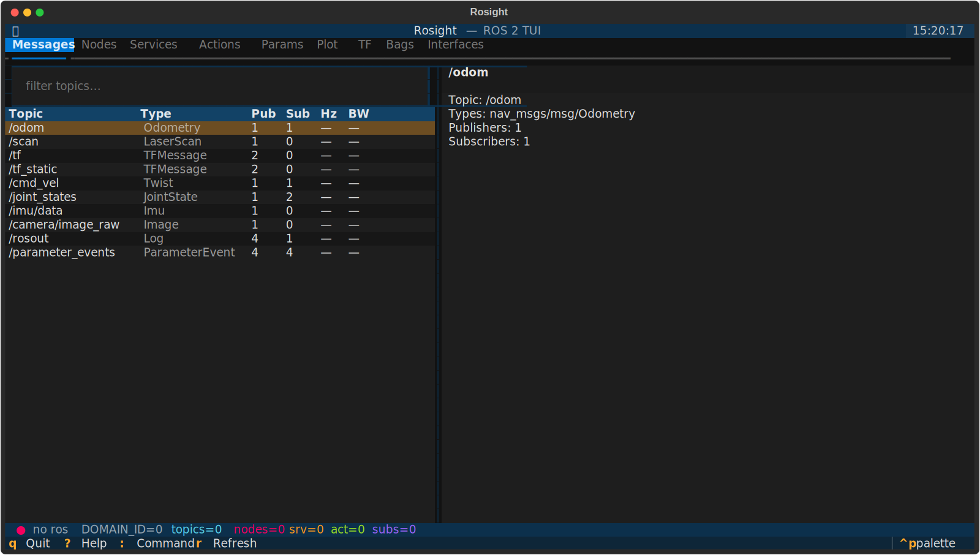Select the /cmd_vel topic row
This screenshot has height=555, width=980.
(x=220, y=183)
